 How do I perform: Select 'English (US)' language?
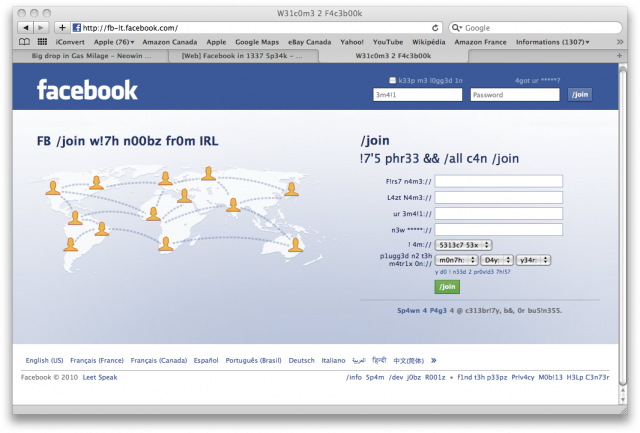44,360
